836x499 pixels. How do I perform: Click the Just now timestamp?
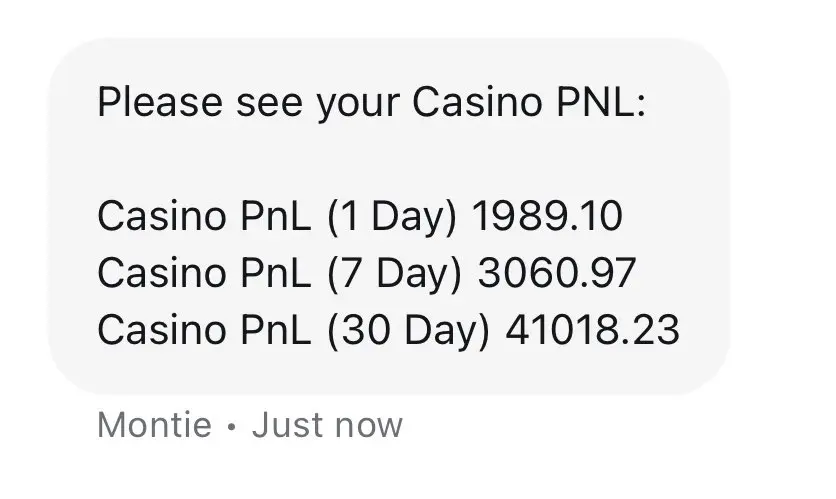[327, 425]
